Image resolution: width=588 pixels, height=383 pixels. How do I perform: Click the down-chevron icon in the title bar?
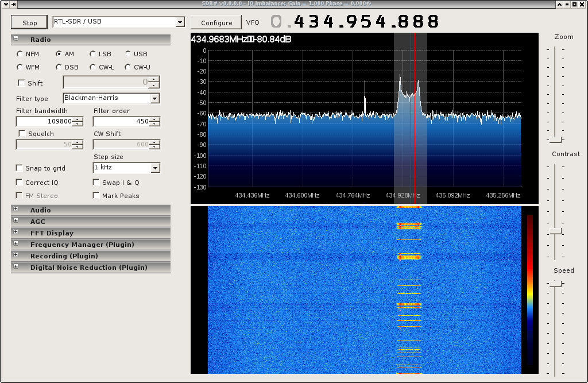click(x=6, y=4)
